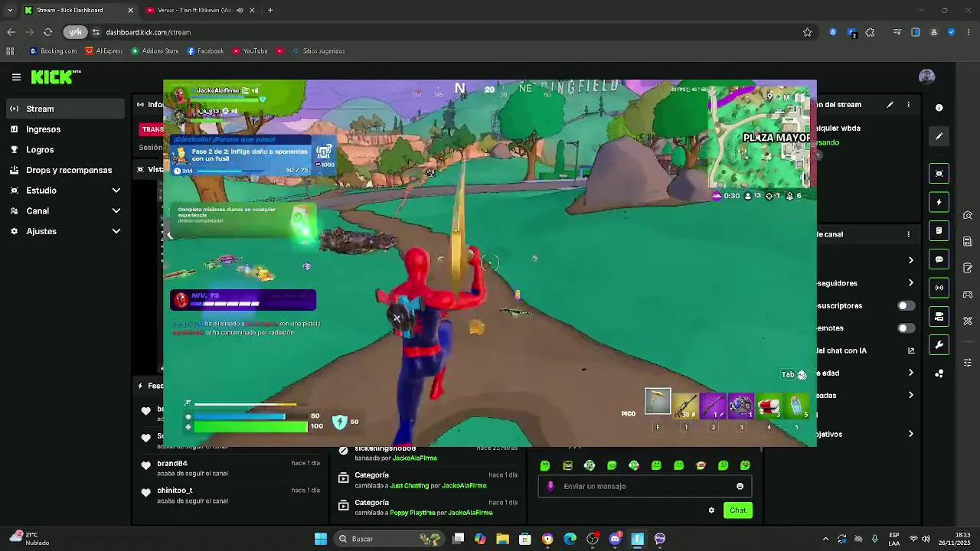Click the Enviar un mensaje input field

coord(645,486)
